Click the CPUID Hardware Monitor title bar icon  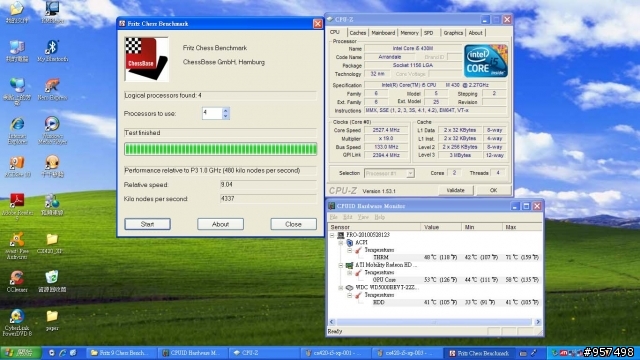[x=332, y=206]
